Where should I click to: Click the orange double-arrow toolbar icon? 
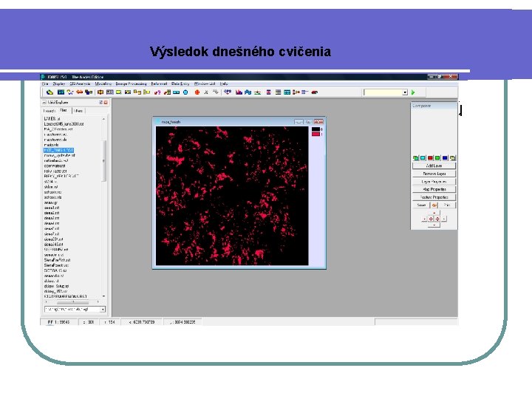click(x=79, y=92)
